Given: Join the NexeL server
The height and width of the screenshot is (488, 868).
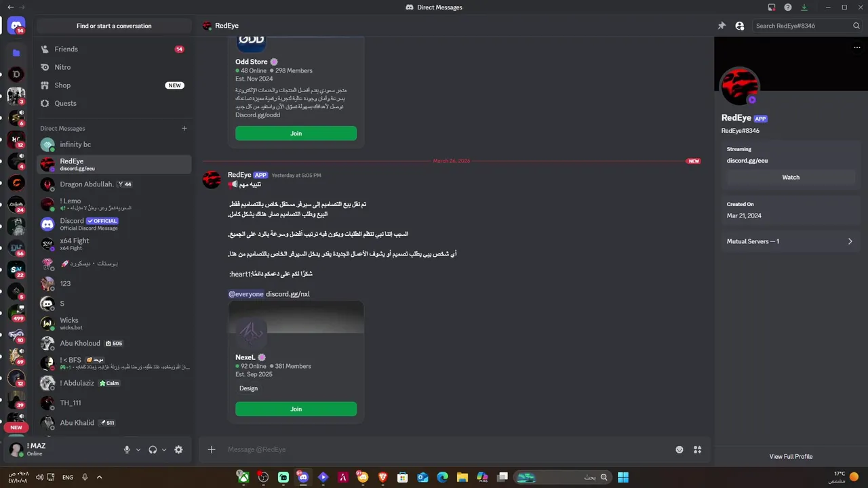Looking at the screenshot, I should tap(296, 409).
